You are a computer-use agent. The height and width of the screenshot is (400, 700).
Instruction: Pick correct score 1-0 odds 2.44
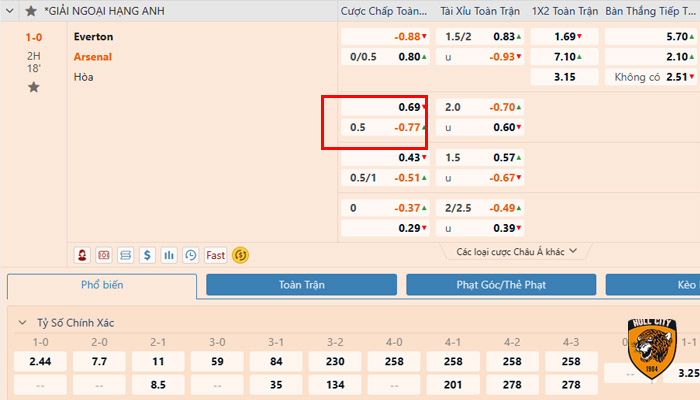[40, 361]
